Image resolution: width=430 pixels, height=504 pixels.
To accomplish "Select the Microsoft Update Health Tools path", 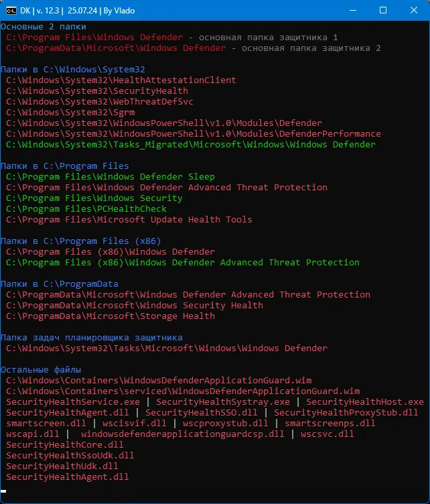I will tap(129, 220).
